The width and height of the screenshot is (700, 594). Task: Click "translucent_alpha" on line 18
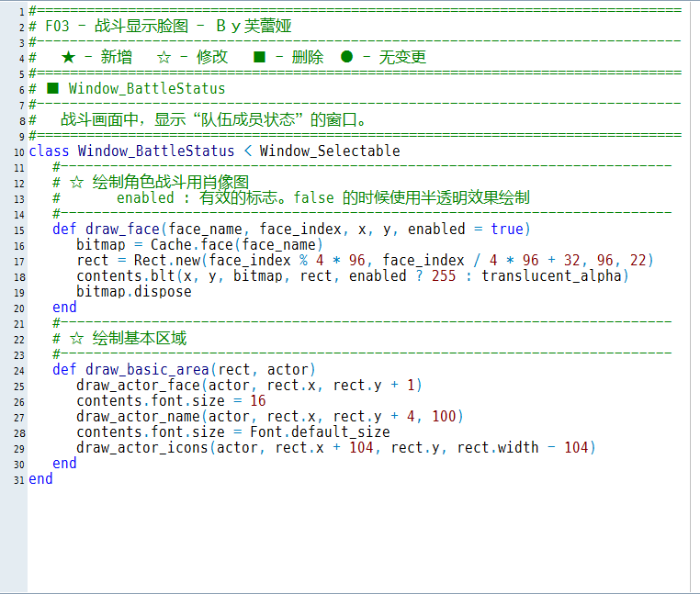click(551, 275)
